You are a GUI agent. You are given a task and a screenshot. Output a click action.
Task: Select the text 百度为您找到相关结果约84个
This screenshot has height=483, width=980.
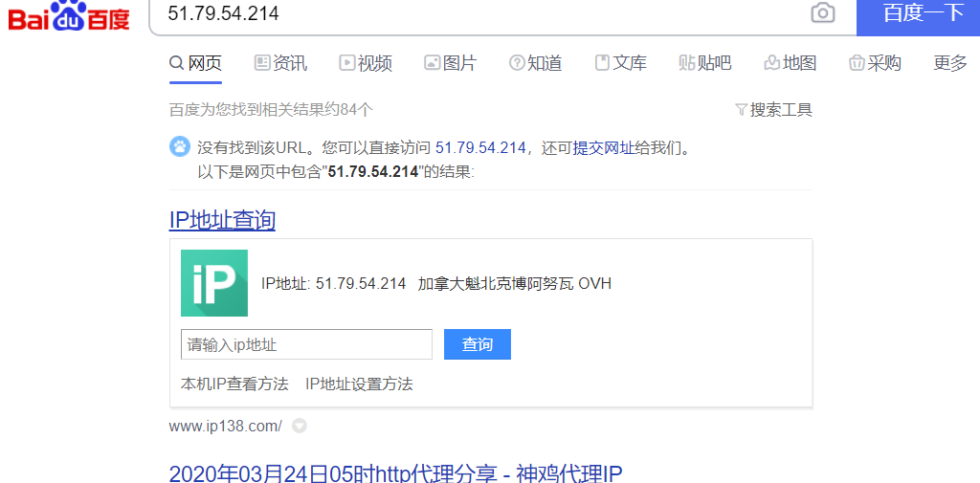point(271,110)
